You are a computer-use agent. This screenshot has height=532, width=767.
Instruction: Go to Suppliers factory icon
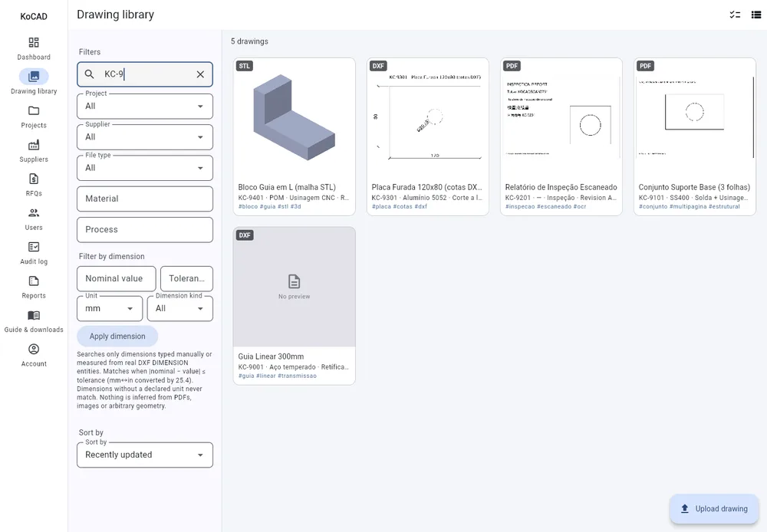pos(34,145)
